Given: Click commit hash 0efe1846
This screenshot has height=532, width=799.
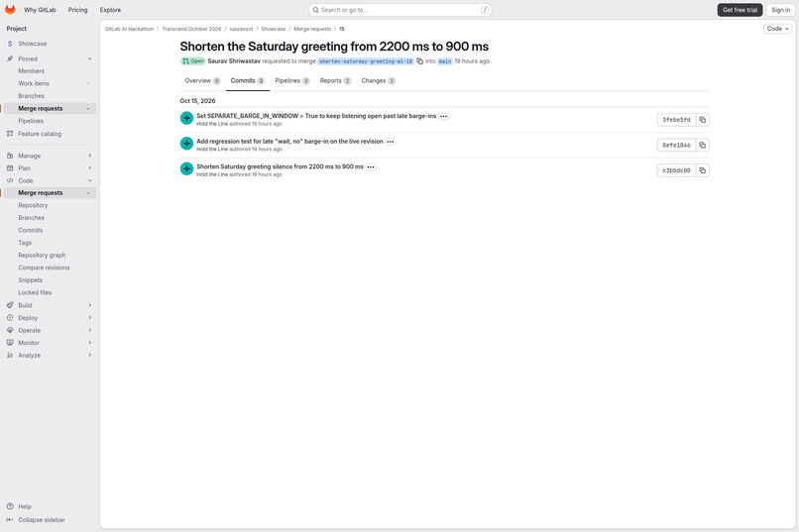Looking at the screenshot, I should tap(676, 145).
